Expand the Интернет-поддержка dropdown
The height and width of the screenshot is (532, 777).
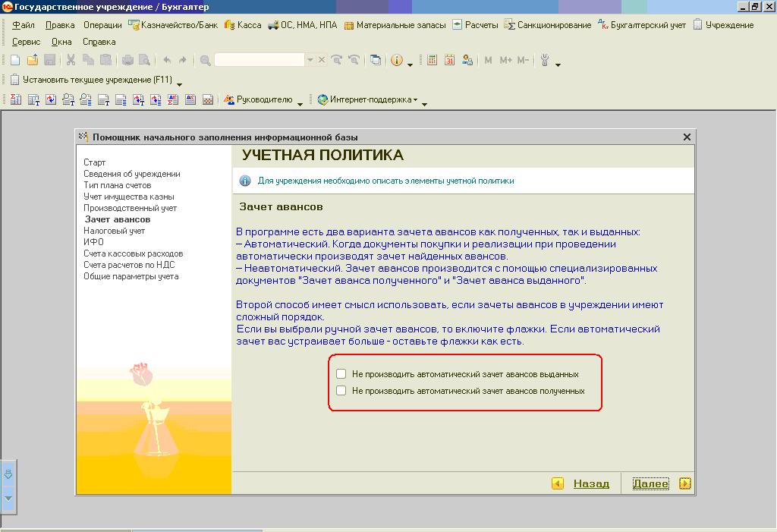click(425, 102)
